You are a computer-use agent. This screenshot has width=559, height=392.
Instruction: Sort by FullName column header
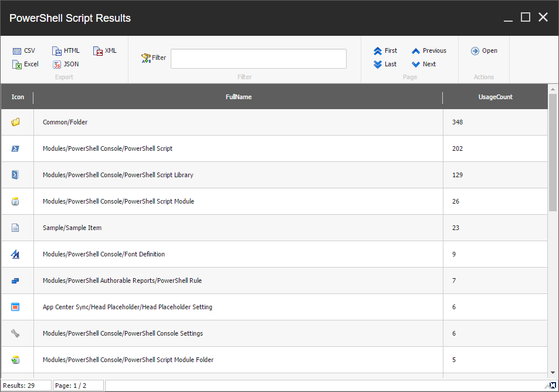pos(239,97)
